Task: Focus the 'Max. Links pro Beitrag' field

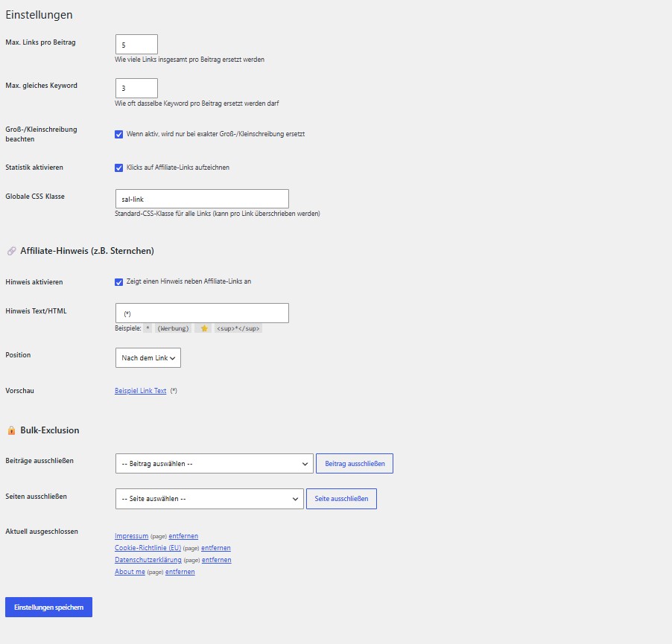Action: coord(136,45)
